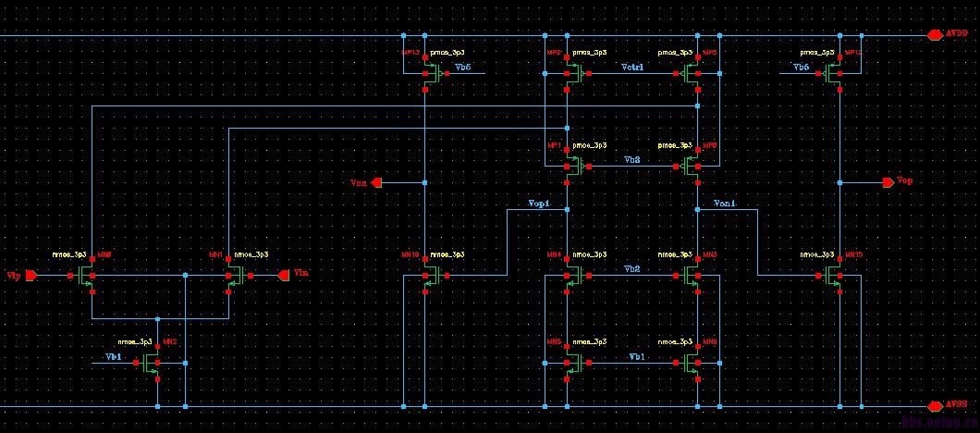
Task: Click the AVSS supply pin symbol
Action: (935, 407)
